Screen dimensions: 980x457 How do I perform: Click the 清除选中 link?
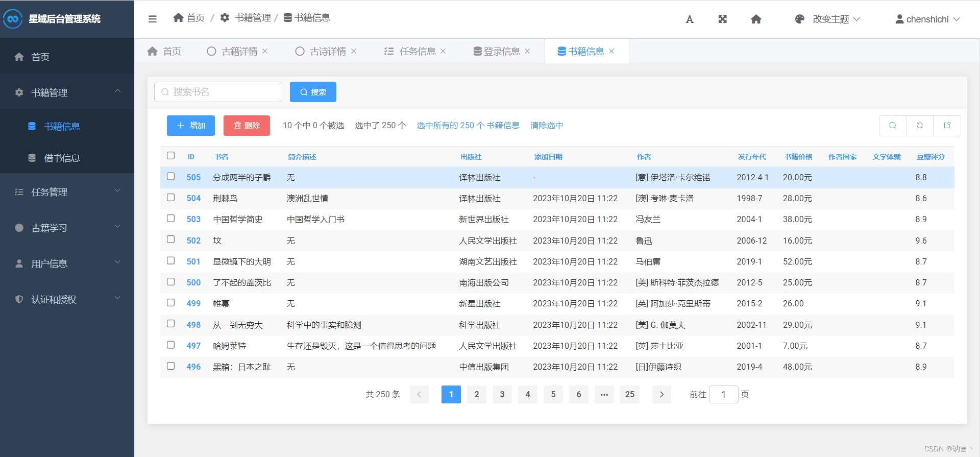click(x=547, y=126)
